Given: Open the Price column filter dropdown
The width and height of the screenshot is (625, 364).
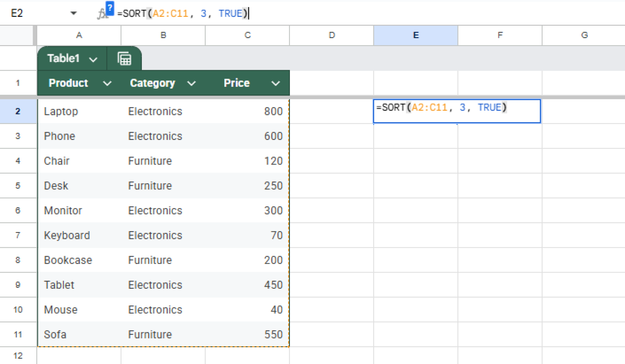Looking at the screenshot, I should [x=276, y=83].
